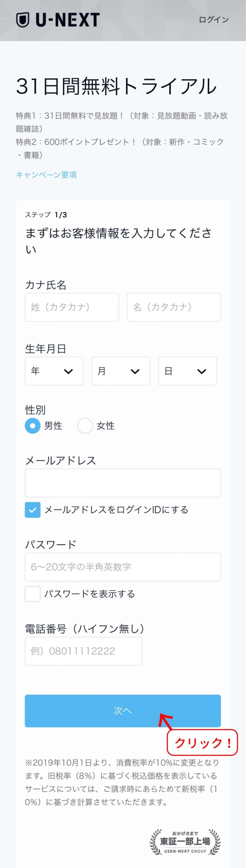Click ログイン in the header
The height and width of the screenshot is (868, 246).
[214, 20]
